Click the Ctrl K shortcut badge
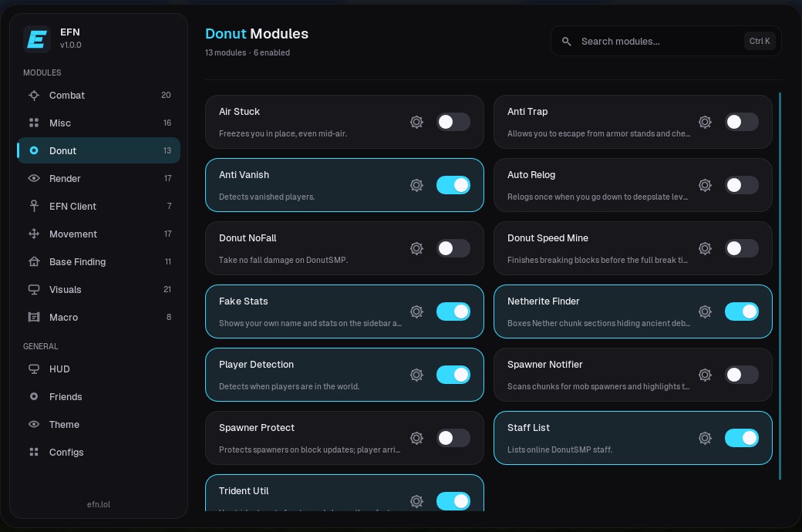 pyautogui.click(x=760, y=41)
